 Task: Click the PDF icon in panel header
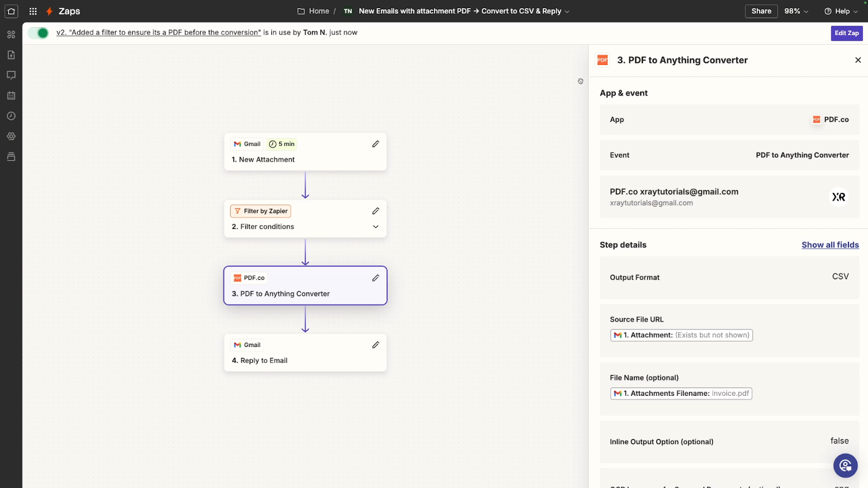(603, 60)
